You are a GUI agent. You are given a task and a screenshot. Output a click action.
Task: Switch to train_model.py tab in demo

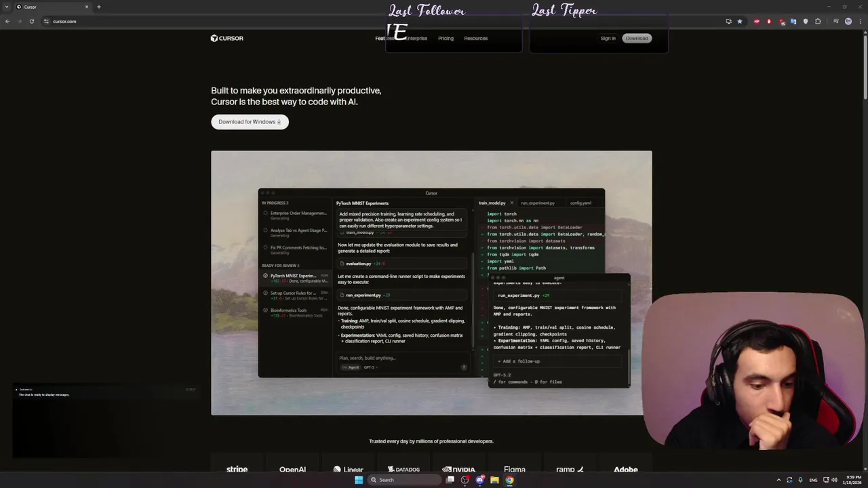[492, 203]
